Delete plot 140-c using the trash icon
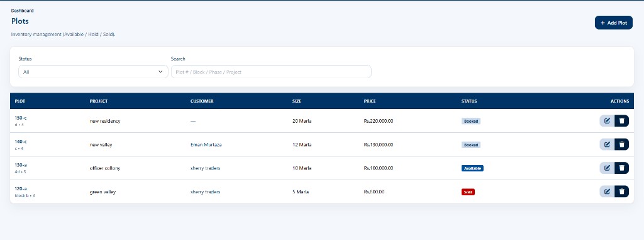The image size is (644, 240). pyautogui.click(x=622, y=144)
